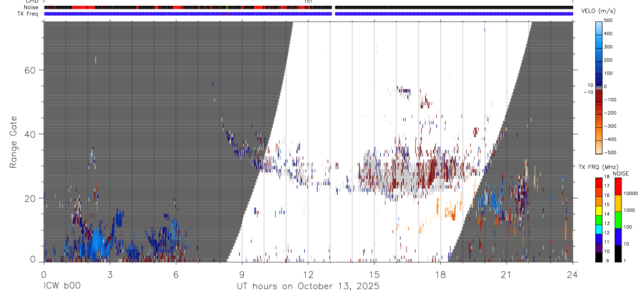The height and width of the screenshot is (297, 644).
Task: Pick the cyan 12 MHz frequency swatch
Action: pos(598,229)
